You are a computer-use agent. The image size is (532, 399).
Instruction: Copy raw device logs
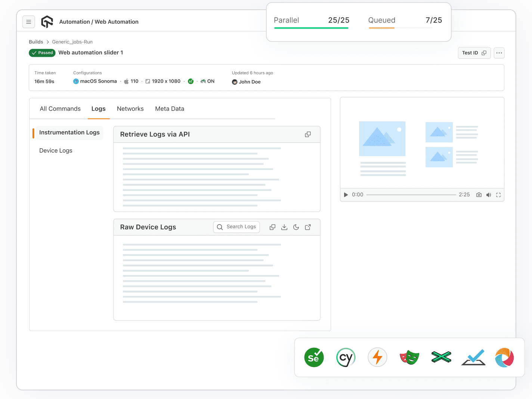pos(272,227)
